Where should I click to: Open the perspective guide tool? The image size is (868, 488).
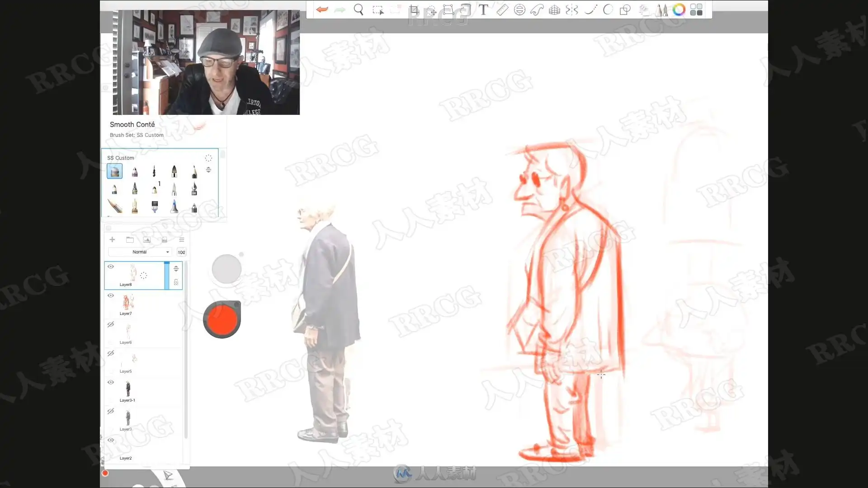554,9
